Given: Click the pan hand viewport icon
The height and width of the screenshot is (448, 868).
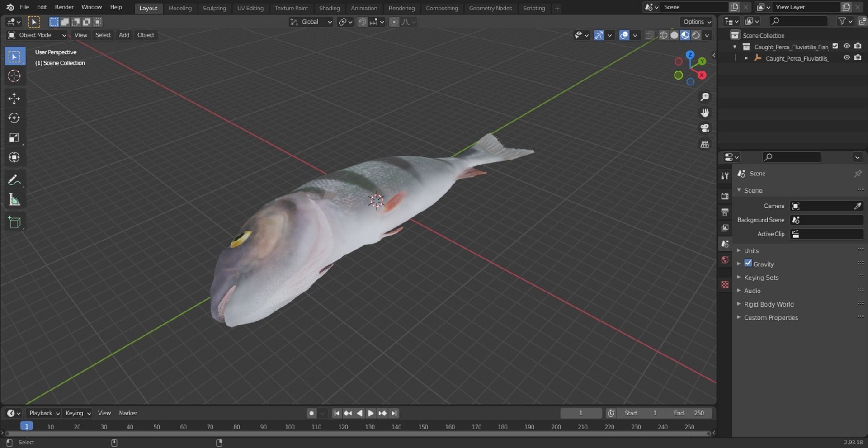Looking at the screenshot, I should click(705, 113).
